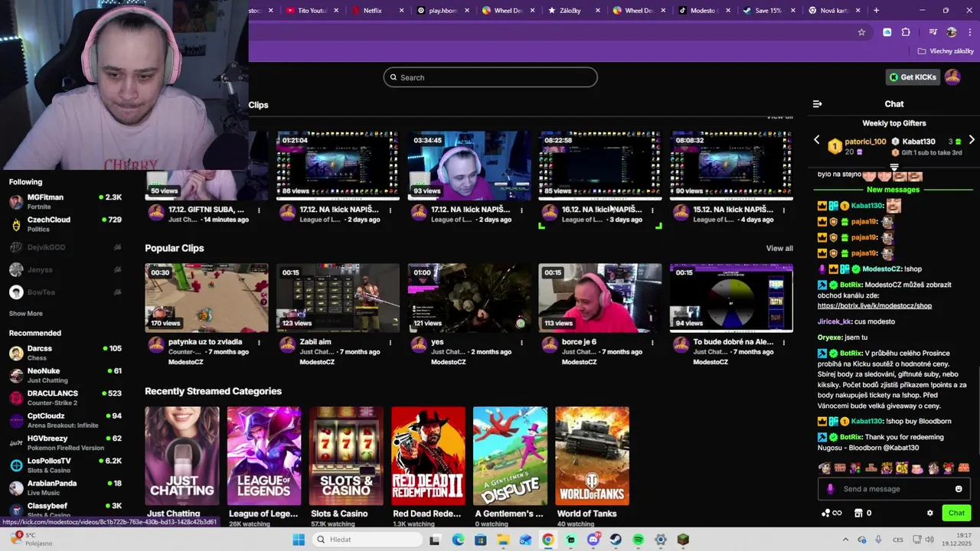Click the Get KICKs button
This screenshot has width=980, height=551.
click(913, 77)
